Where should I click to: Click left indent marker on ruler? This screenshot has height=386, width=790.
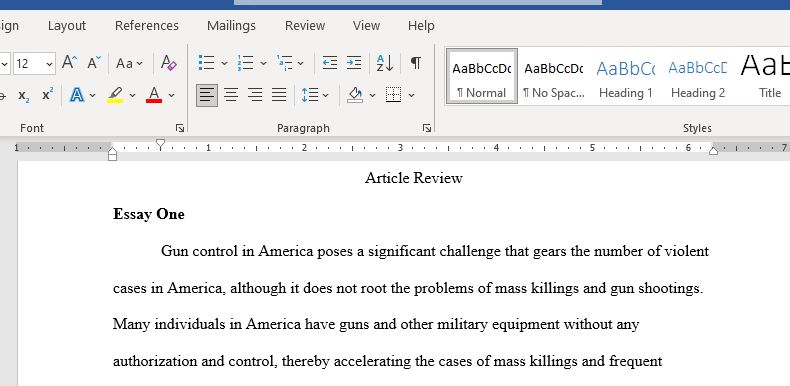coord(112,156)
